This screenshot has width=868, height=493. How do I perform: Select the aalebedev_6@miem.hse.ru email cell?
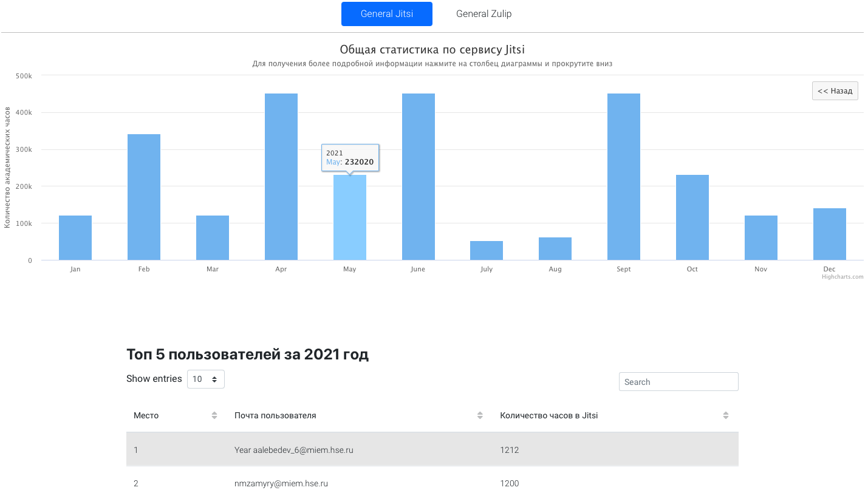click(x=360, y=450)
